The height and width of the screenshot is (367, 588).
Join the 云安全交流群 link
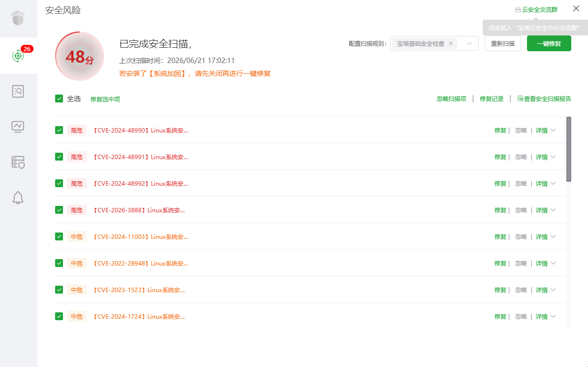pos(536,10)
